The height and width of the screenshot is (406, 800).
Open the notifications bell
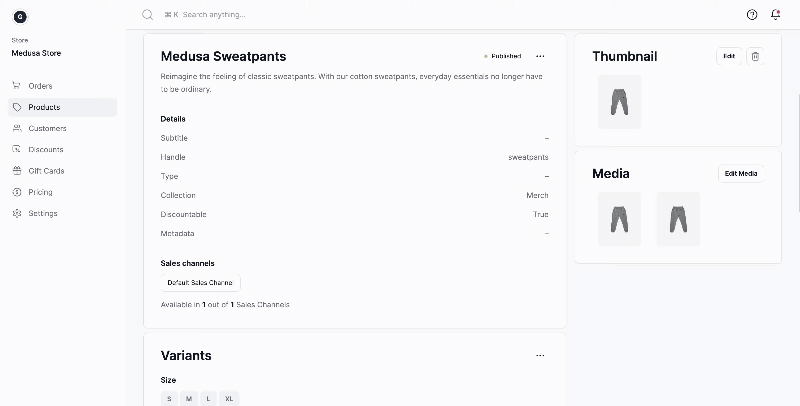pos(776,15)
